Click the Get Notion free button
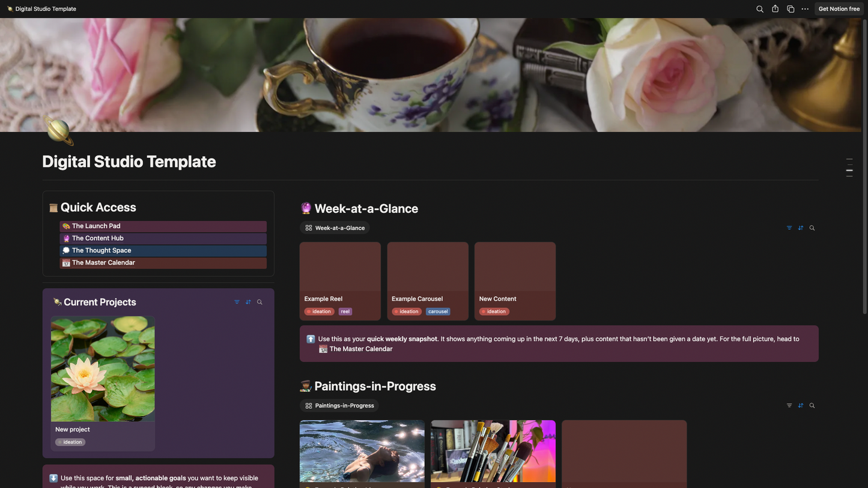The height and width of the screenshot is (488, 868). pyautogui.click(x=839, y=9)
